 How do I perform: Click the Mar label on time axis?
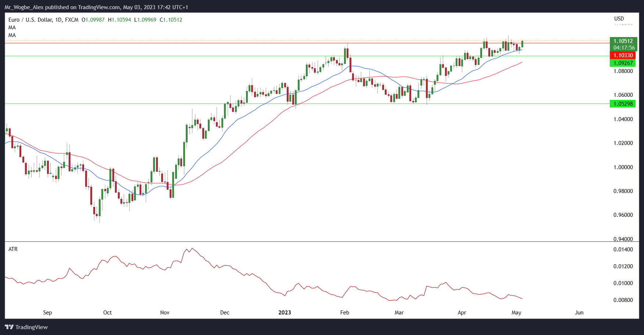[x=399, y=313]
